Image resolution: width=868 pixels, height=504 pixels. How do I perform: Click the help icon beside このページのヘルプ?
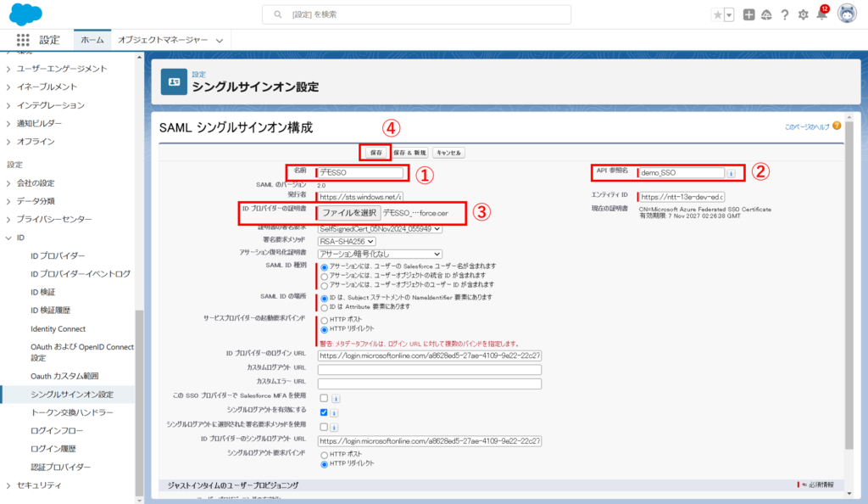(x=837, y=126)
